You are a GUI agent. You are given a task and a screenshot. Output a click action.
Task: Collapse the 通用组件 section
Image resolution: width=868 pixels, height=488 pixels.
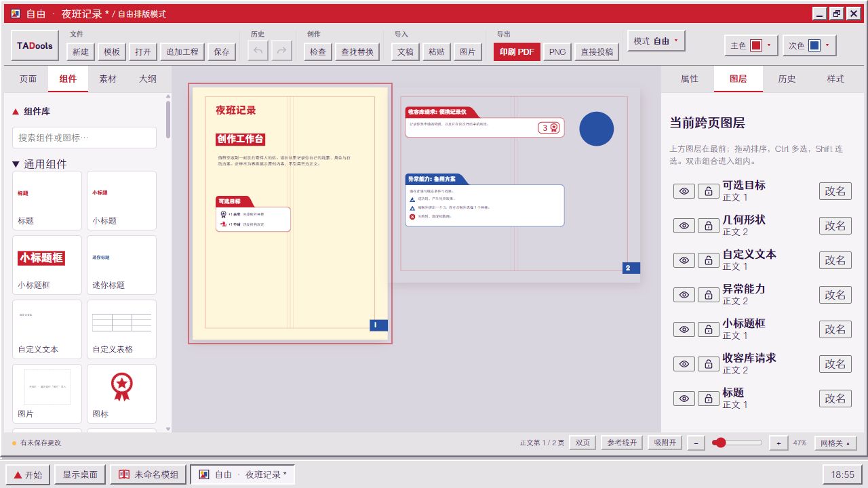pos(40,164)
